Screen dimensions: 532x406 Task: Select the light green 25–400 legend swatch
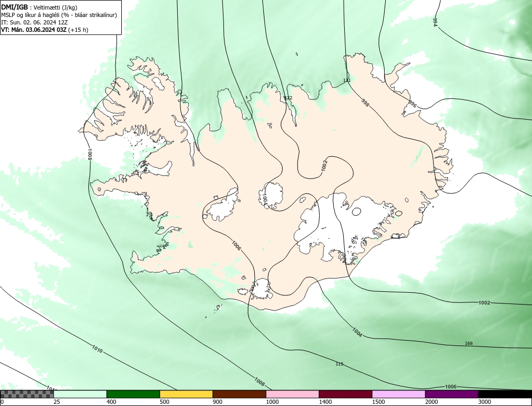(80, 394)
